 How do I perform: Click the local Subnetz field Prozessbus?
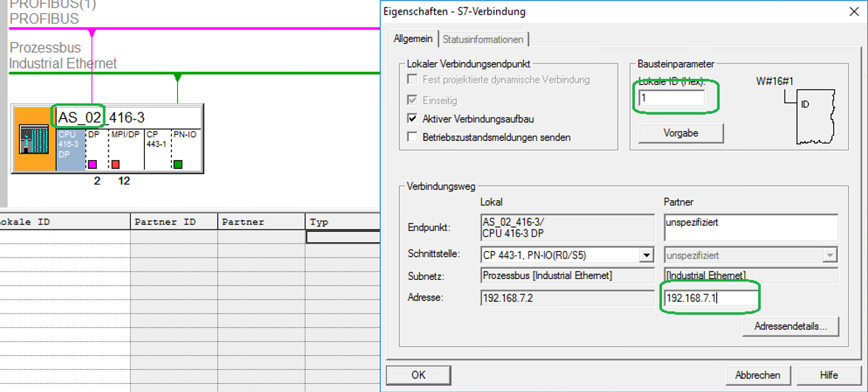tap(568, 276)
